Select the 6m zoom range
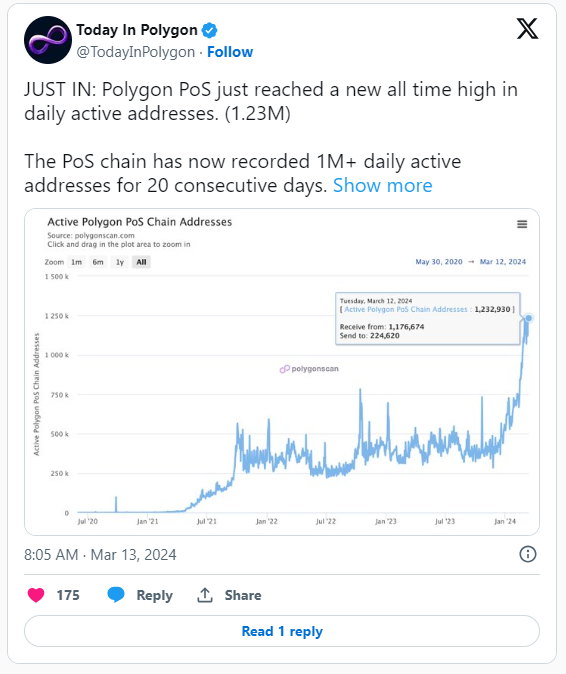Screen dimensions: 566x674 click(x=98, y=262)
